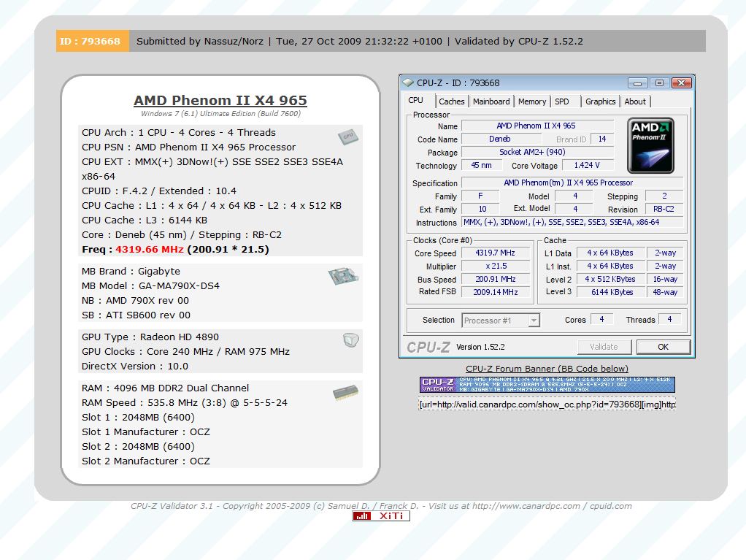This screenshot has height=560, width=746.
Task: Click the CPU-Z title bar icon
Action: (408, 83)
